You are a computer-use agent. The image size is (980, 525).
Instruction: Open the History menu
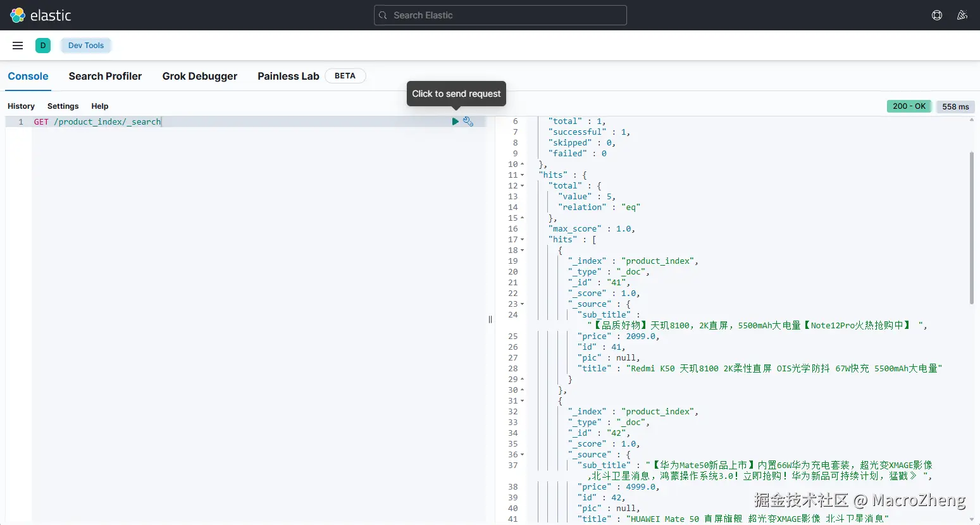click(x=21, y=106)
